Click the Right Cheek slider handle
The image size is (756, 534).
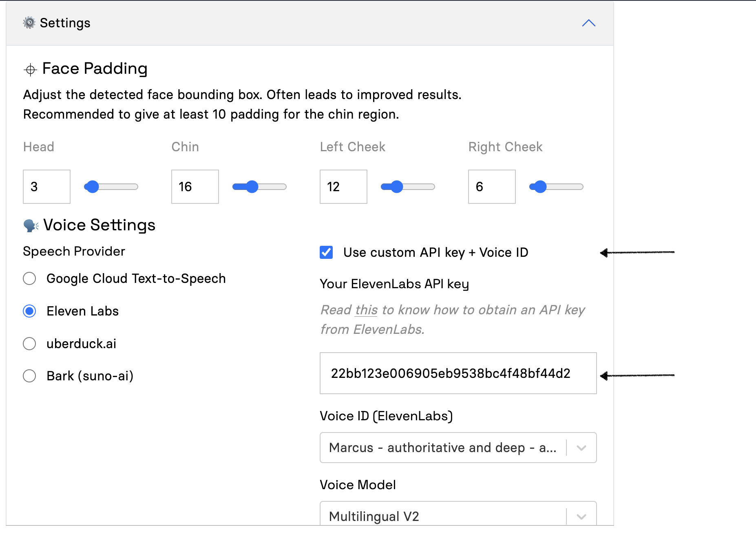pyautogui.click(x=540, y=187)
